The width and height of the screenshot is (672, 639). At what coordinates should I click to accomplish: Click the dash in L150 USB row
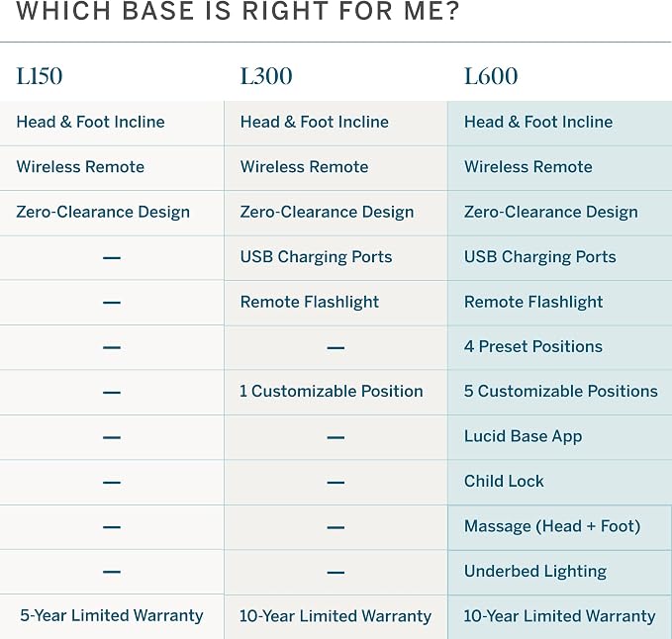pos(112,258)
